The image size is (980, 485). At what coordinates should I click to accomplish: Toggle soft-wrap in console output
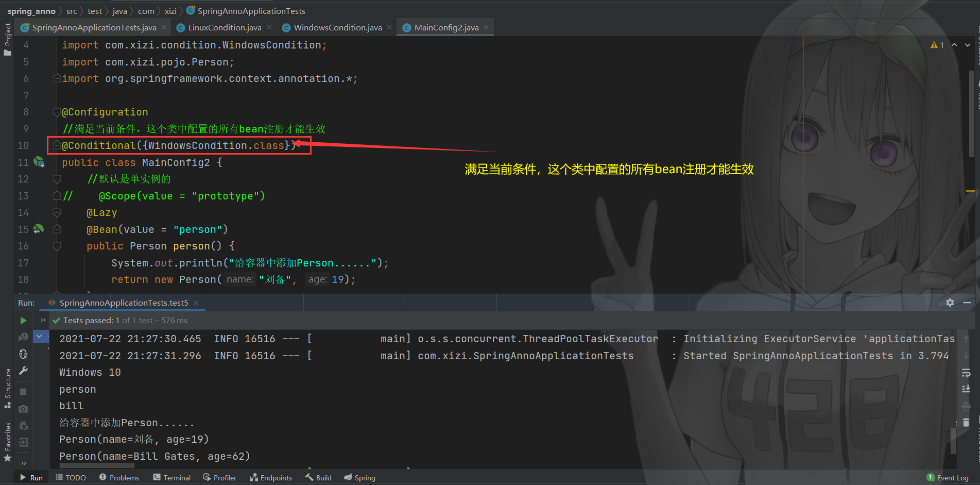(x=967, y=373)
